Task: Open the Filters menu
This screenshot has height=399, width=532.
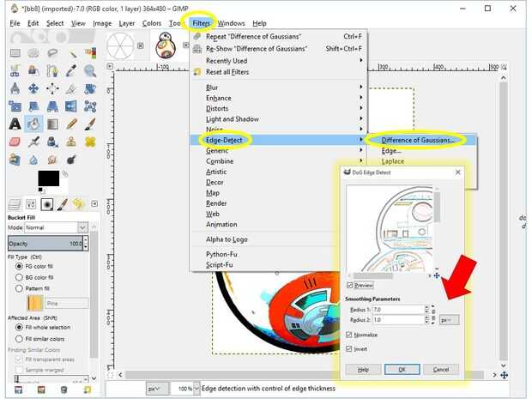Action: [x=201, y=23]
